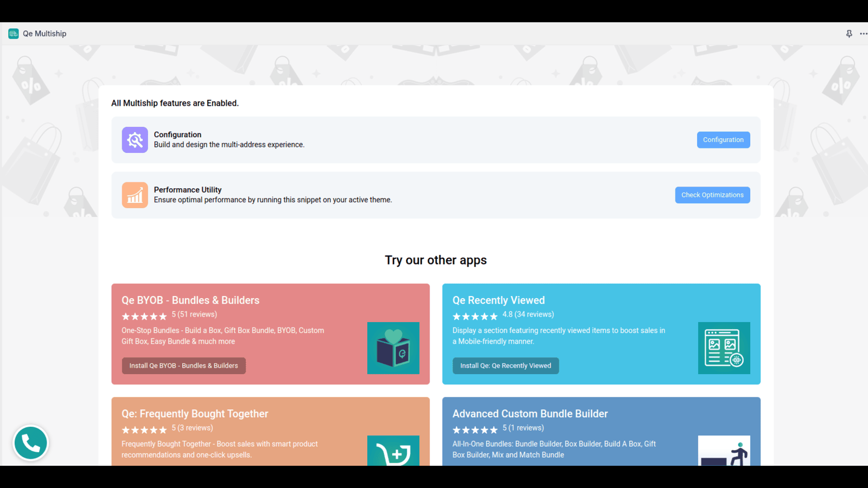868x488 pixels.
Task: Select the purple Configuration gear icon
Action: 135,139
